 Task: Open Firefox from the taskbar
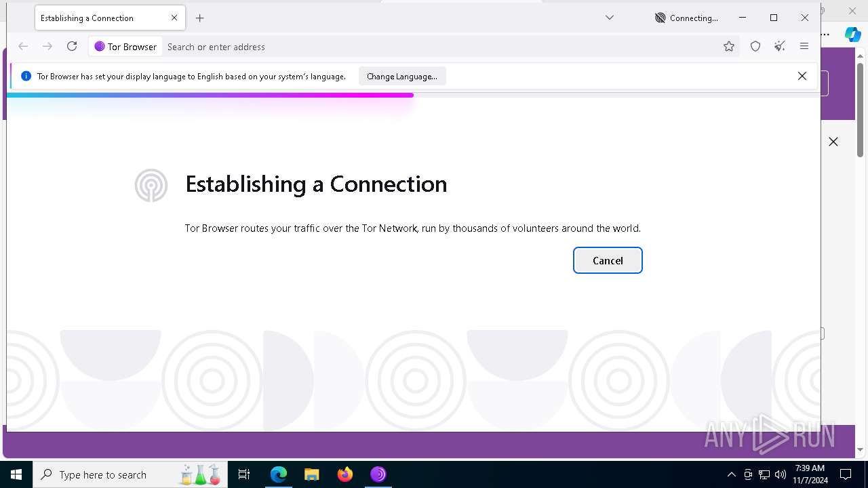[x=345, y=474]
